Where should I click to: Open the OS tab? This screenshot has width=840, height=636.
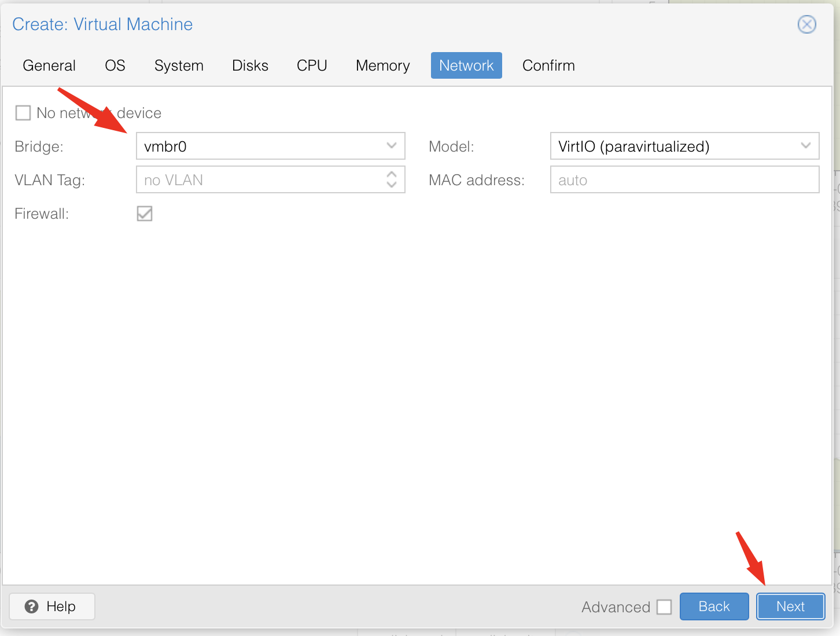pyautogui.click(x=115, y=65)
